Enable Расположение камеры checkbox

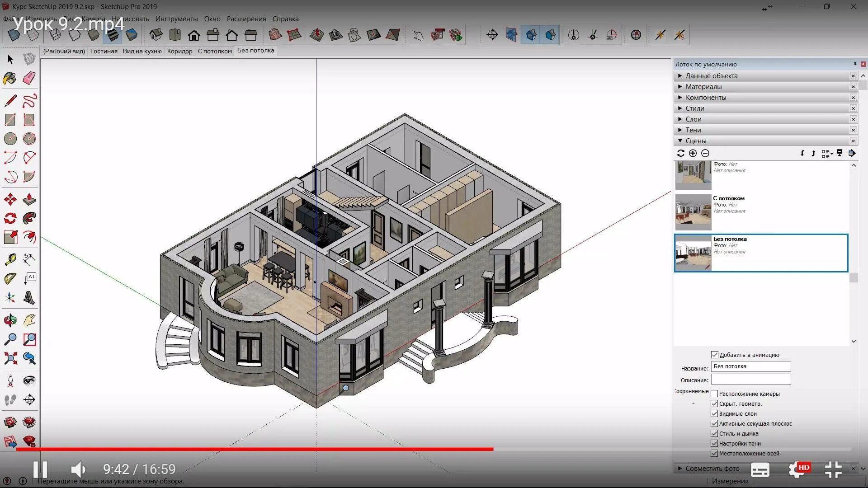tap(714, 394)
